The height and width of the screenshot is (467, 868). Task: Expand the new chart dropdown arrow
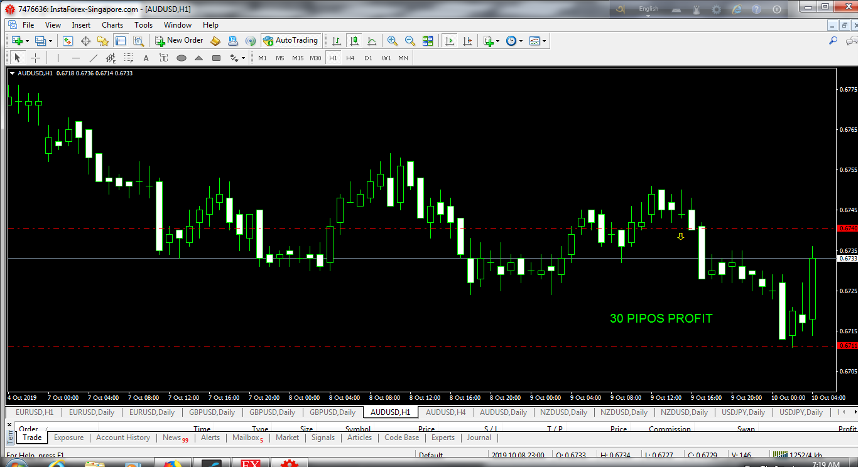(x=27, y=41)
